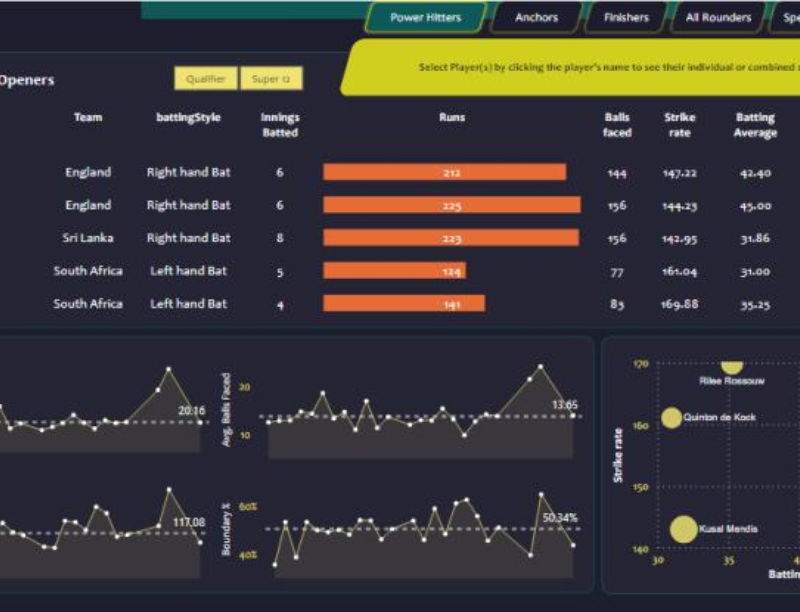Click the strike rate value 169.88
Screen dimensions: 800x612
point(680,304)
